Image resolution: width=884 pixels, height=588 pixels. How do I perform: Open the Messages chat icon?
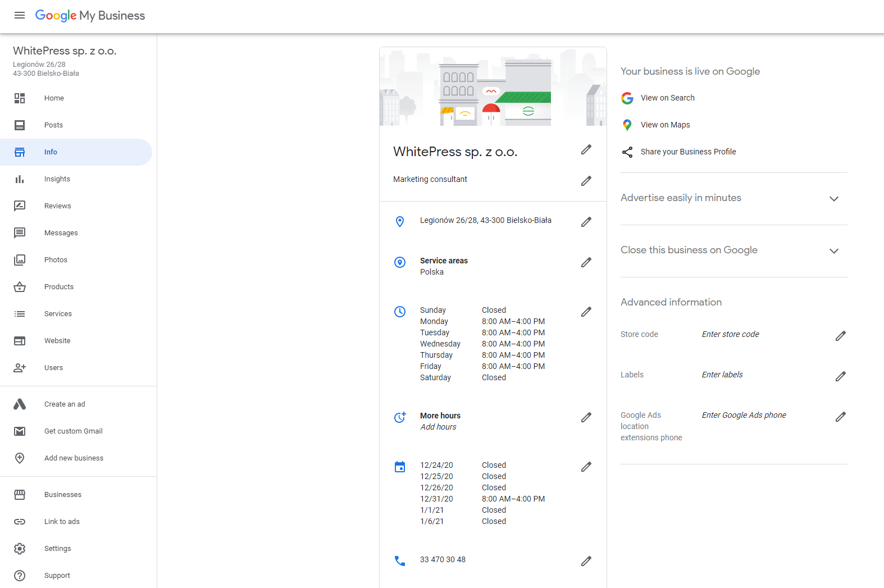[20, 233]
